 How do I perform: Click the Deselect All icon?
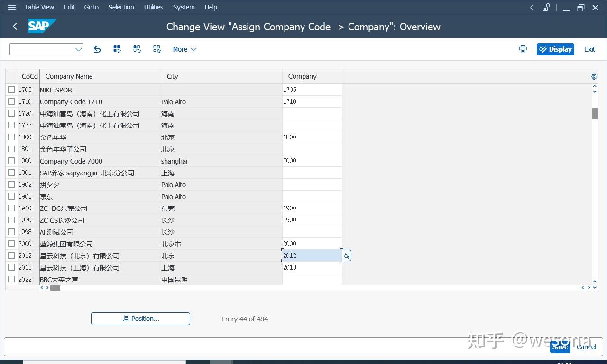(x=156, y=49)
